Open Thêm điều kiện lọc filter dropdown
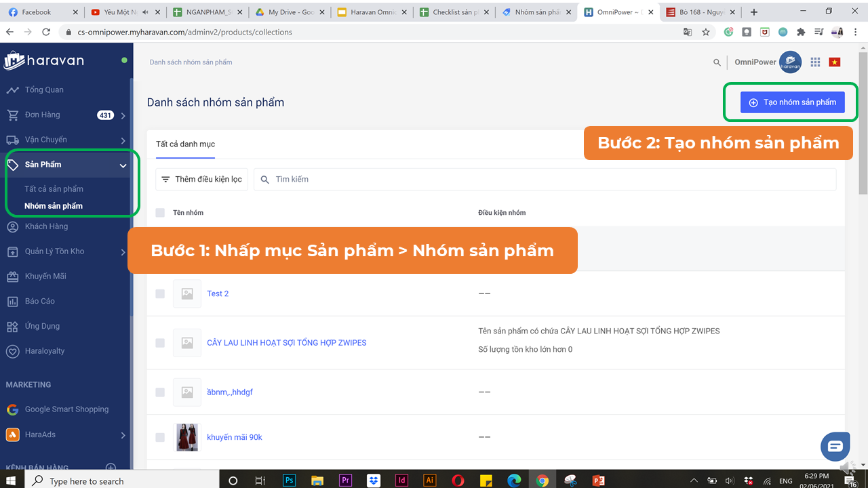The width and height of the screenshot is (868, 488). click(x=201, y=180)
